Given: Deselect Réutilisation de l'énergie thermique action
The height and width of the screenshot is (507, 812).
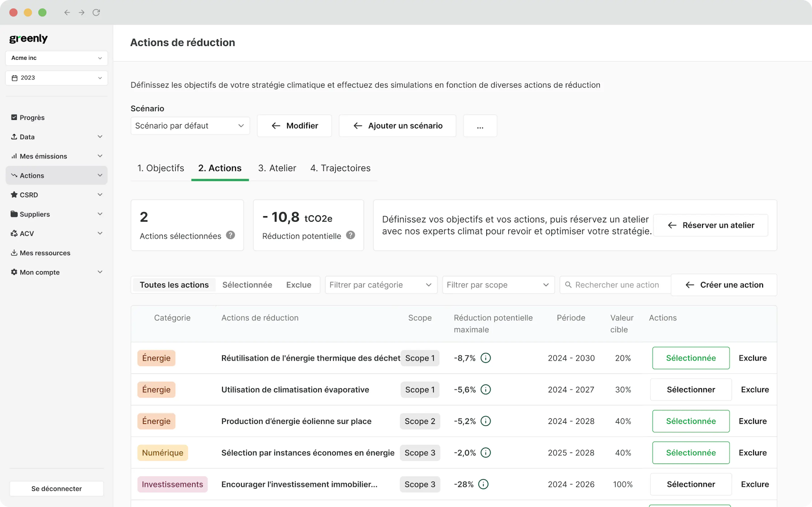Looking at the screenshot, I should [x=691, y=358].
